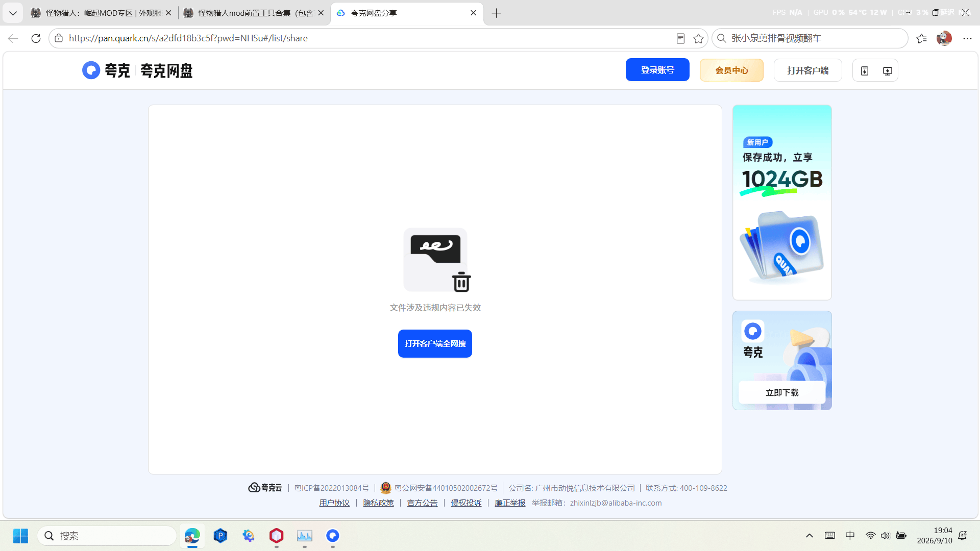This screenshot has width=980, height=551.
Task: Click the 粤公网安备44010502002672号 text
Action: point(446,488)
